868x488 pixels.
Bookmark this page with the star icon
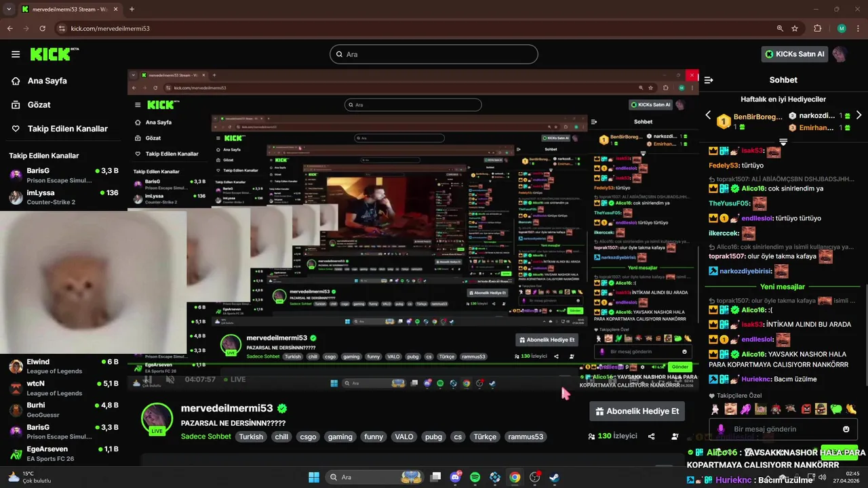[795, 28]
